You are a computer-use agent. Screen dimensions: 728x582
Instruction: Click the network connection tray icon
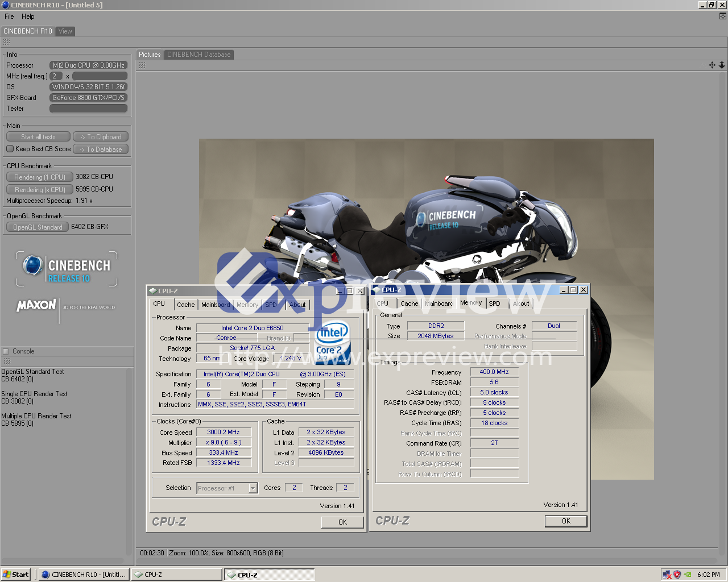667,575
